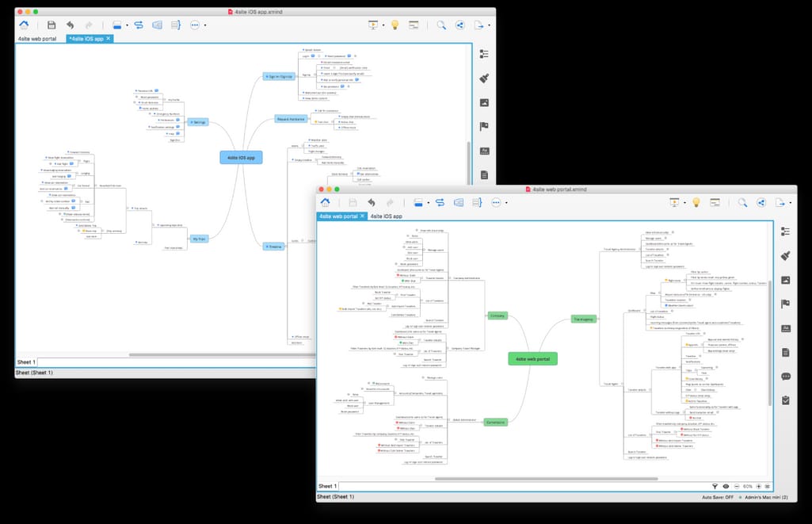Switch to 4site web portal tab in back window
The width and height of the screenshot is (812, 524).
pyautogui.click(x=37, y=39)
